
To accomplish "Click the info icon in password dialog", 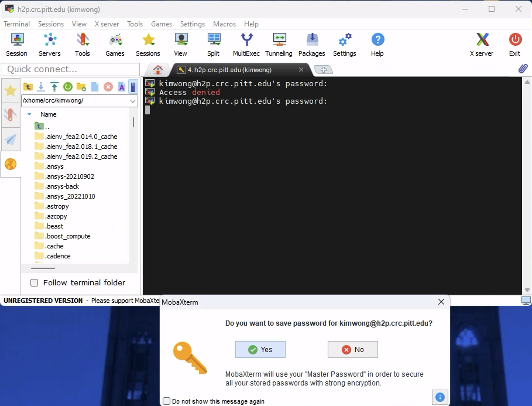I will [440, 397].
